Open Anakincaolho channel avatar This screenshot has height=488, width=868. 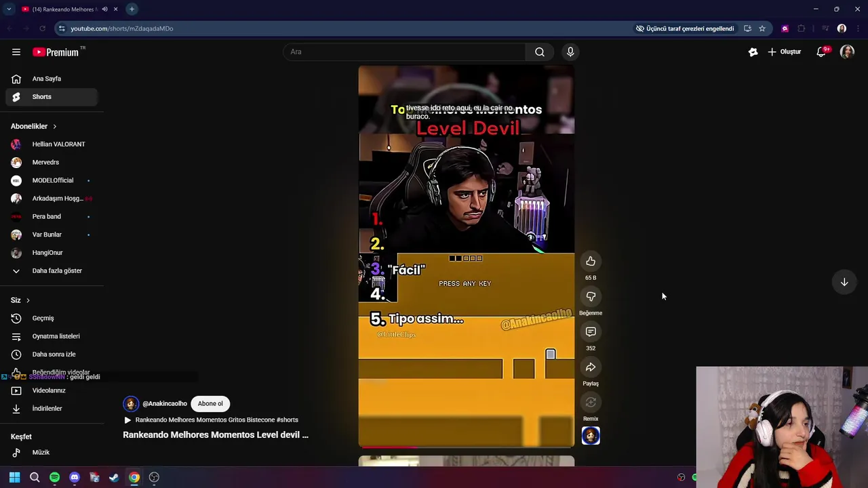point(131,403)
